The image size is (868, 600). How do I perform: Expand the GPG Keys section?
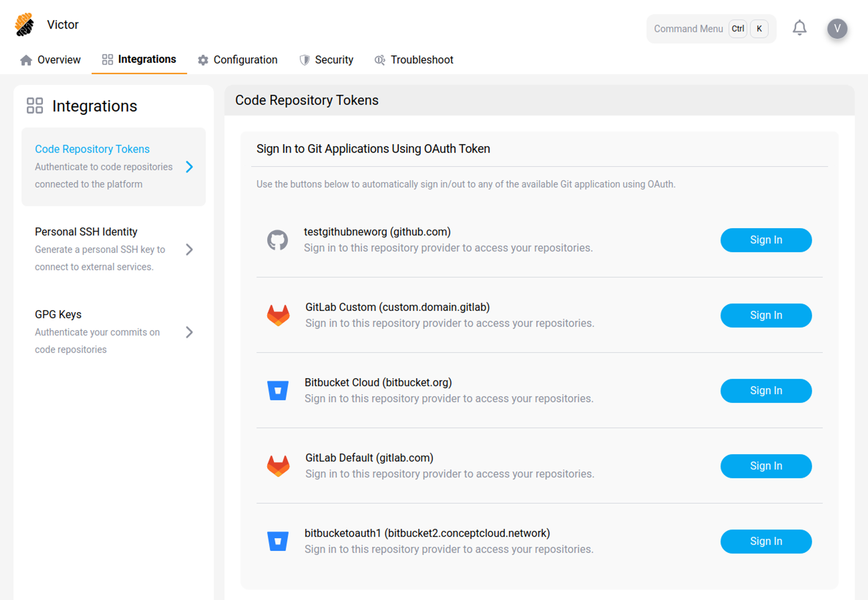point(190,332)
